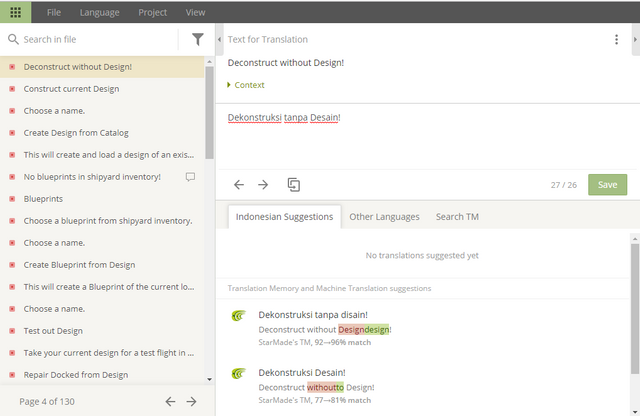
Task: Save the translation
Action: click(607, 185)
